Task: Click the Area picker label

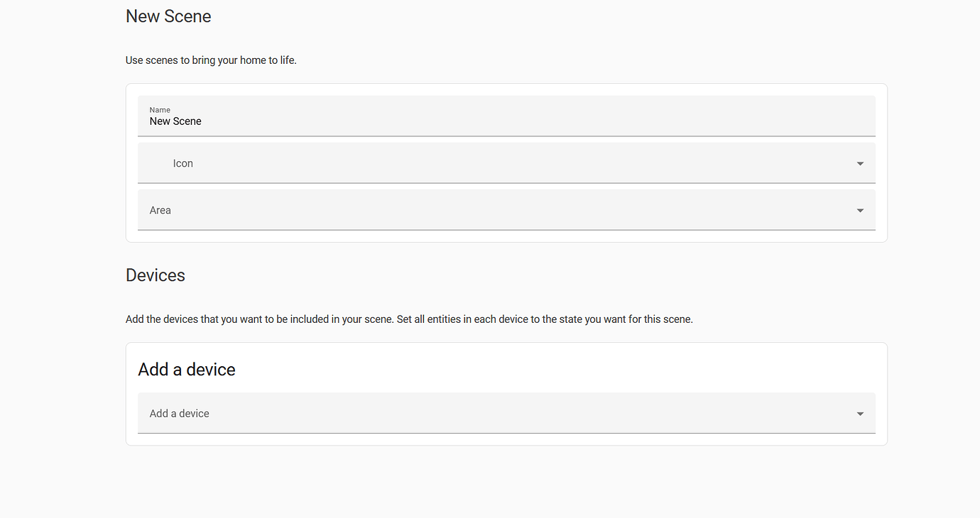Action: point(160,210)
